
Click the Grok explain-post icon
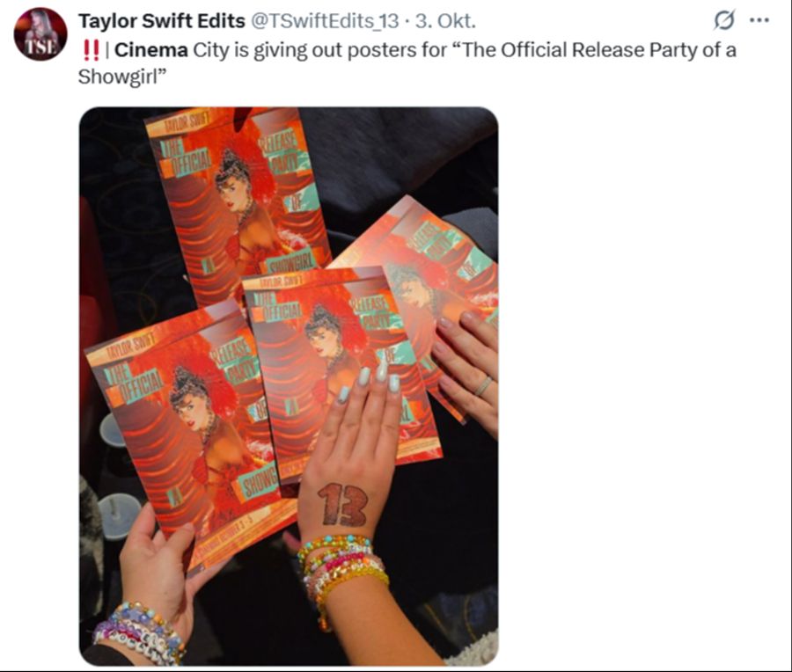[724, 21]
